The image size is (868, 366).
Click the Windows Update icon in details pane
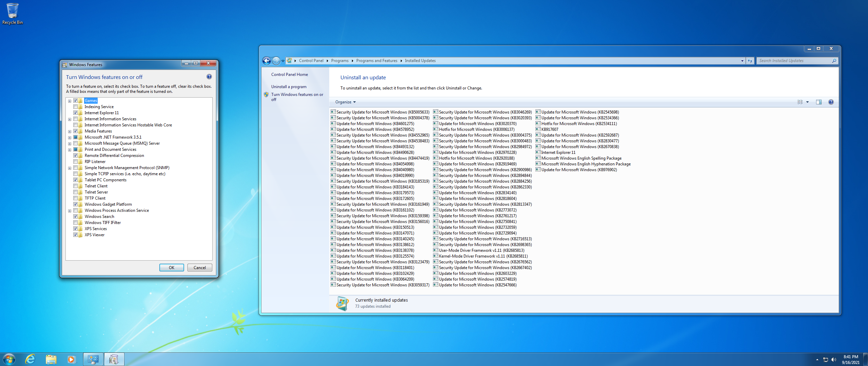(x=342, y=303)
